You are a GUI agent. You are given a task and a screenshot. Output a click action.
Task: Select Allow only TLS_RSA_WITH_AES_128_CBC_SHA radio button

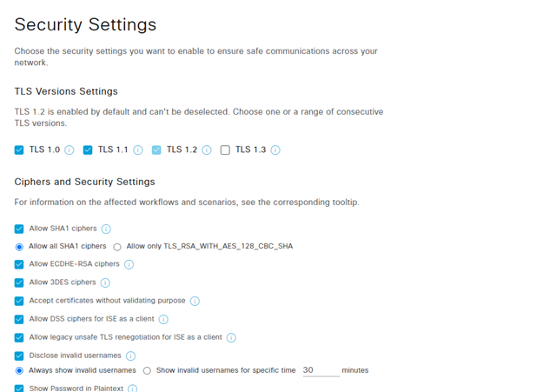point(117,247)
